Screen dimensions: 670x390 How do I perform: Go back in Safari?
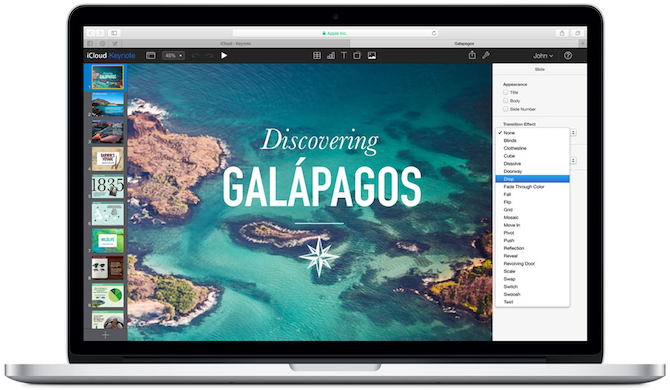[x=90, y=33]
